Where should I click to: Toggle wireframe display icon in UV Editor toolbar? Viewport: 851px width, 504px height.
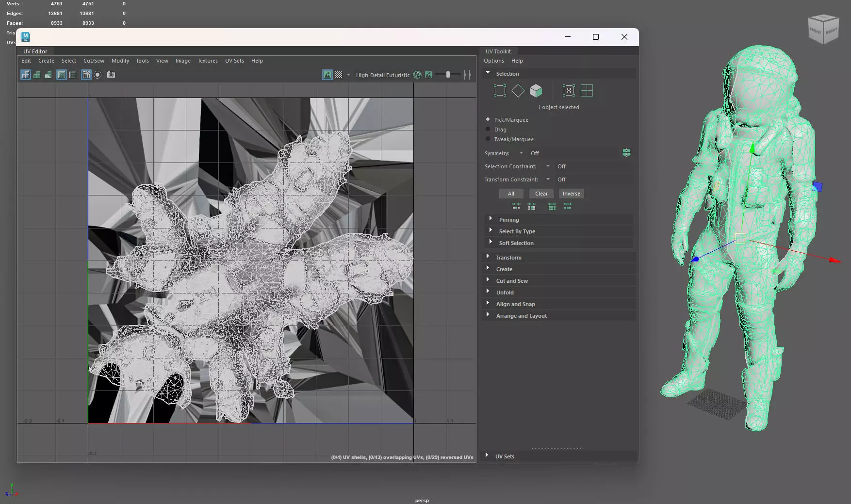pos(25,75)
